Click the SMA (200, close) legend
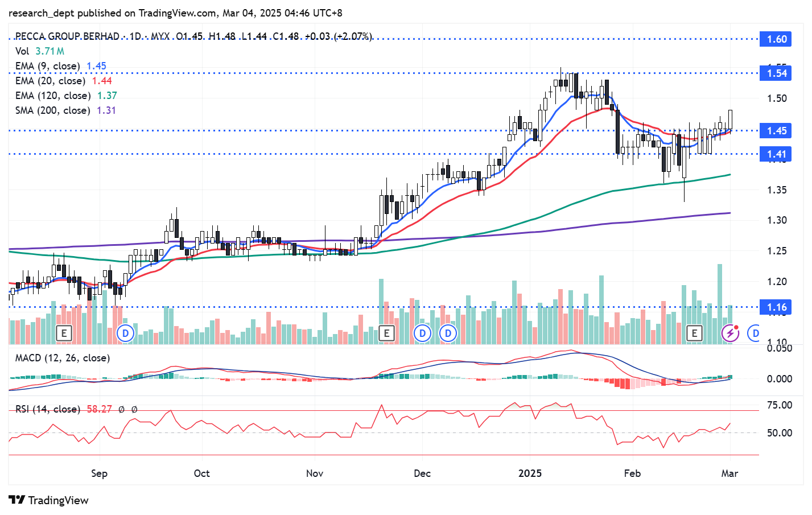The width and height of the screenshot is (812, 515). click(52, 110)
